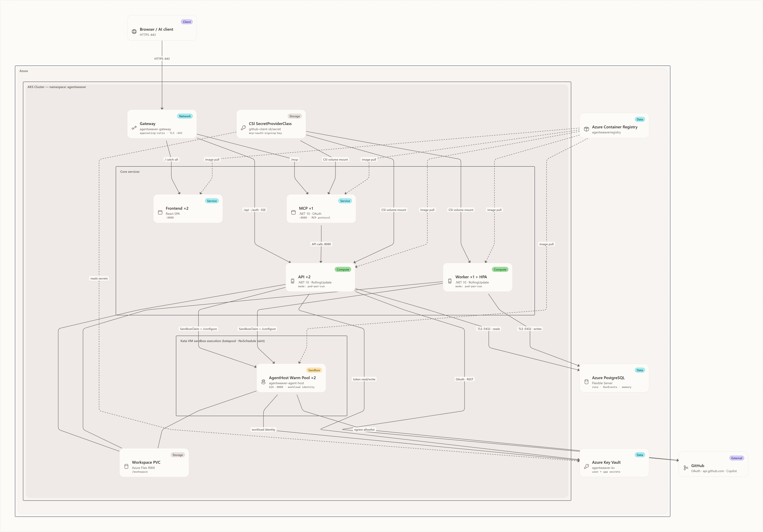This screenshot has width=763, height=532.
Task: Select the 'Workspace PVC' title
Action: tap(146, 462)
